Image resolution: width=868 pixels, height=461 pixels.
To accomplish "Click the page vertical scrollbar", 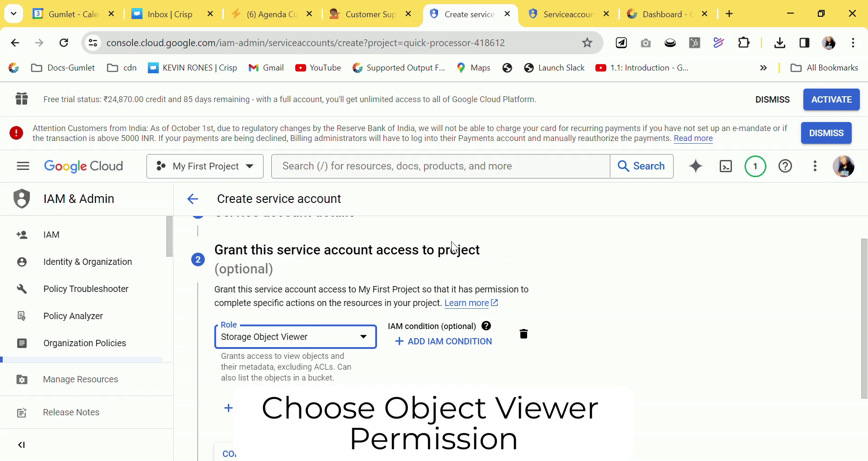I will pos(864,319).
